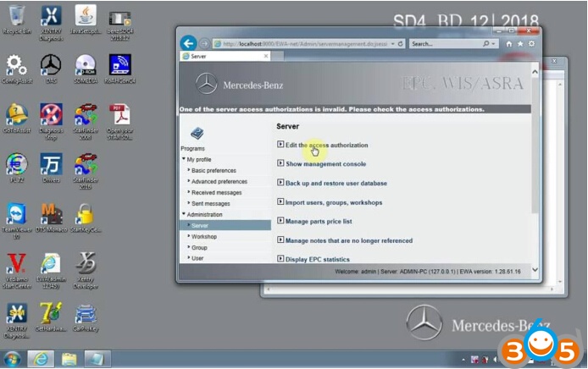588x369 pixels.
Task: Open Basic preferences in sidebar
Action: coord(214,170)
